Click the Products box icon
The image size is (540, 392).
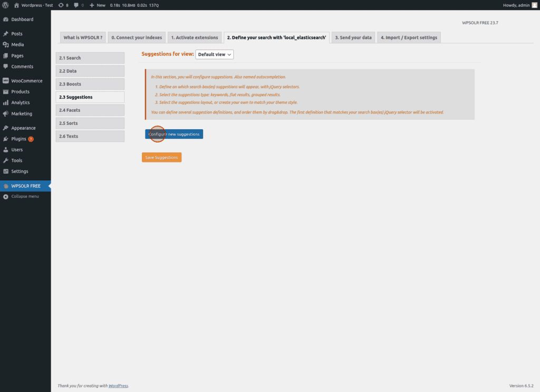(x=5, y=92)
